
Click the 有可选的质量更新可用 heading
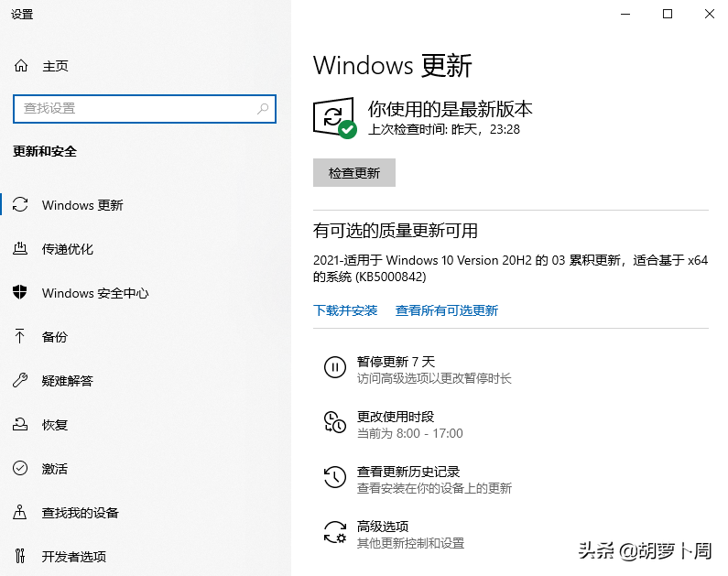click(396, 230)
